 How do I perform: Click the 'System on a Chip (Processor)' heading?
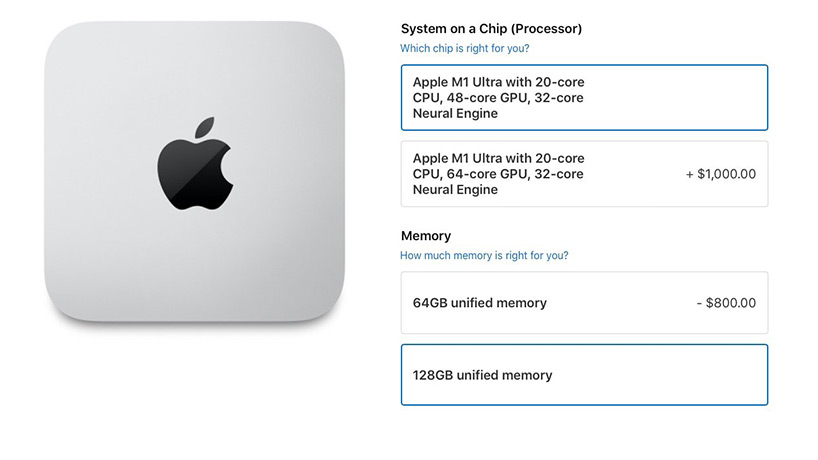pyautogui.click(x=491, y=29)
